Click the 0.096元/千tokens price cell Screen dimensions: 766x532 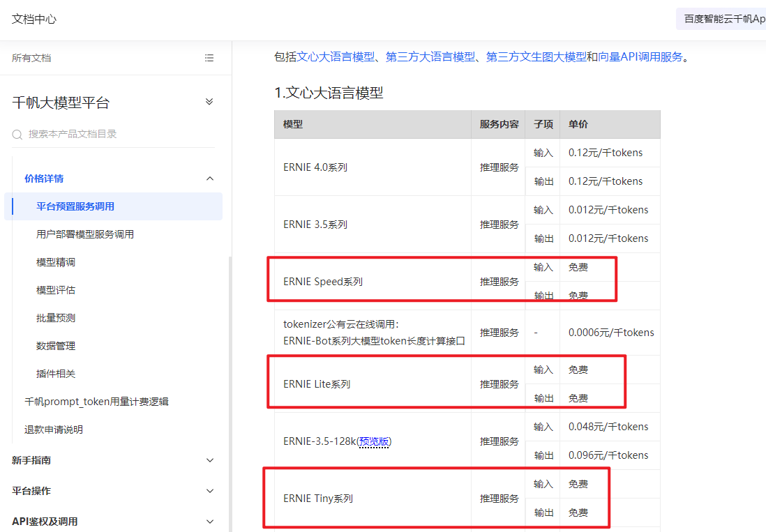point(610,455)
